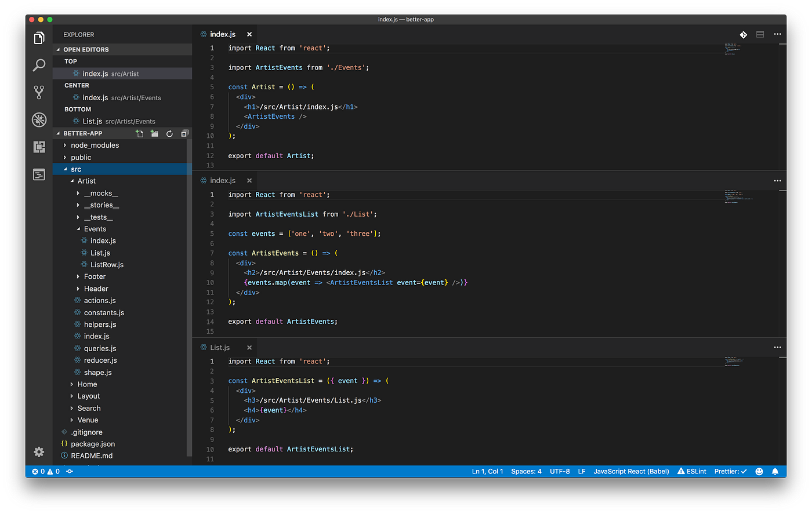Open the Extensions view
The image size is (812, 514).
tap(38, 147)
